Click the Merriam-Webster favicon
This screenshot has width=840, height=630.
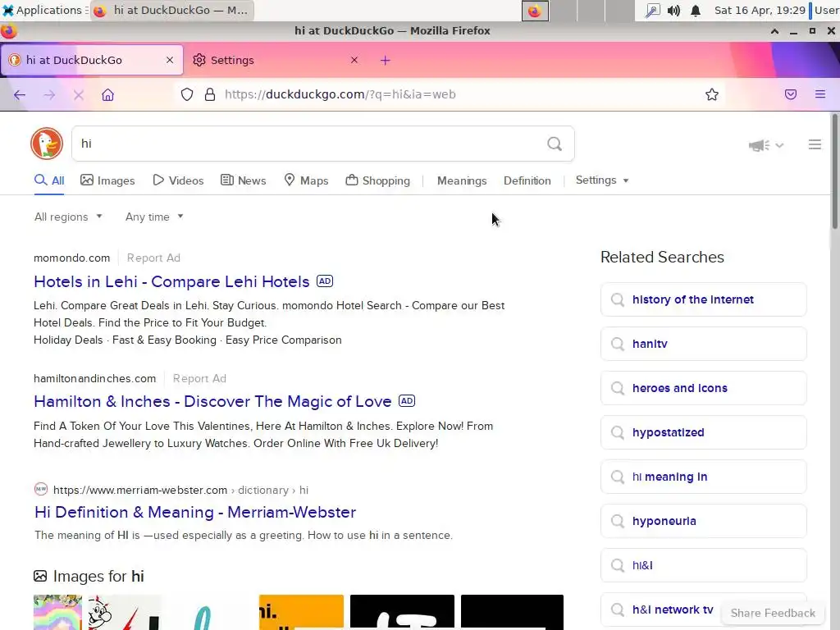click(x=41, y=489)
